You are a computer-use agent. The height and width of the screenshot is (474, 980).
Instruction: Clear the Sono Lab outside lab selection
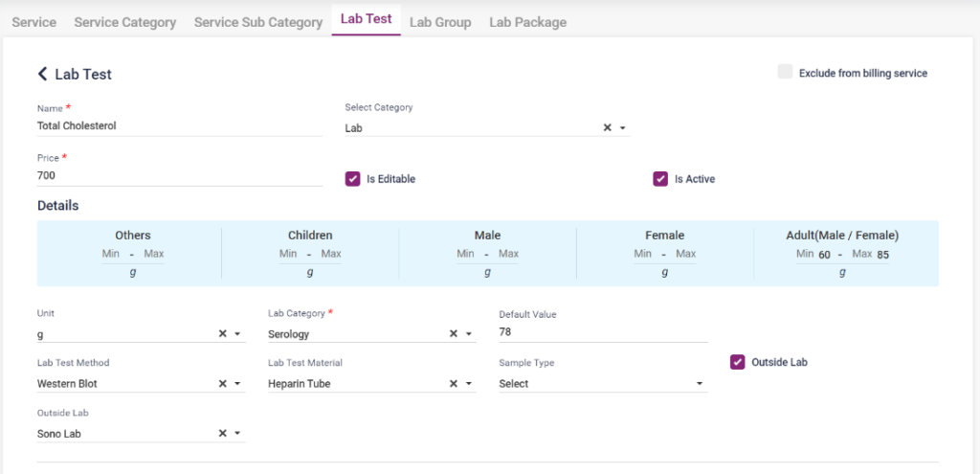222,434
